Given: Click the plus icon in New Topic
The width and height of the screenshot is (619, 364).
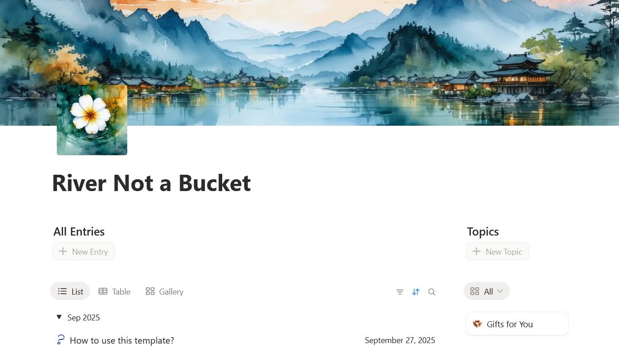Looking at the screenshot, I should [x=477, y=251].
